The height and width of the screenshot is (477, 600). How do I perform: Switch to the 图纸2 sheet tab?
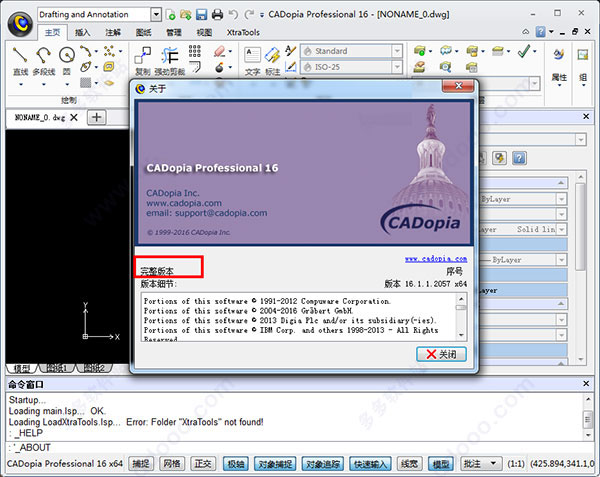tap(94, 368)
